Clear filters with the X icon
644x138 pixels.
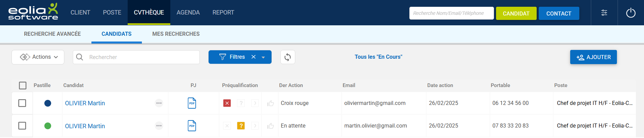(253, 57)
